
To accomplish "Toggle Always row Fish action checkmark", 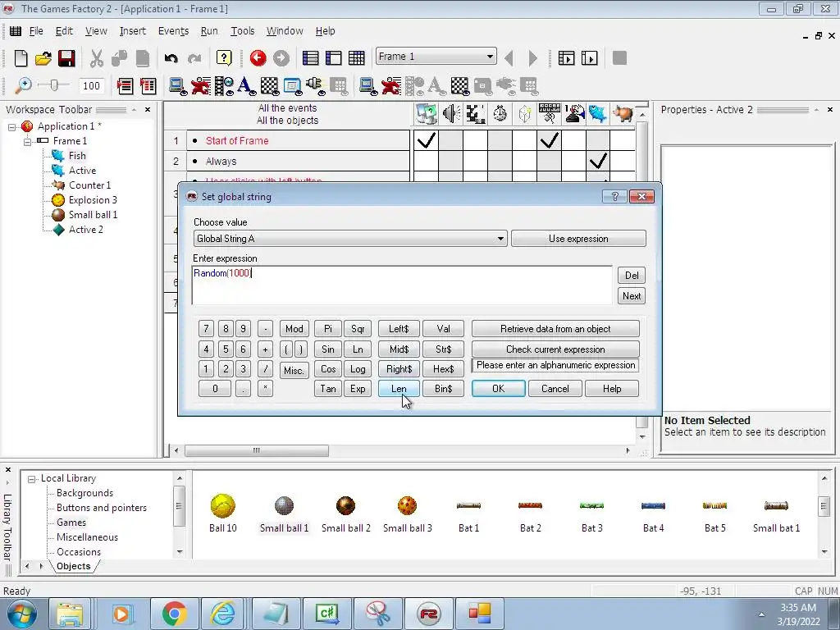I will point(598,161).
